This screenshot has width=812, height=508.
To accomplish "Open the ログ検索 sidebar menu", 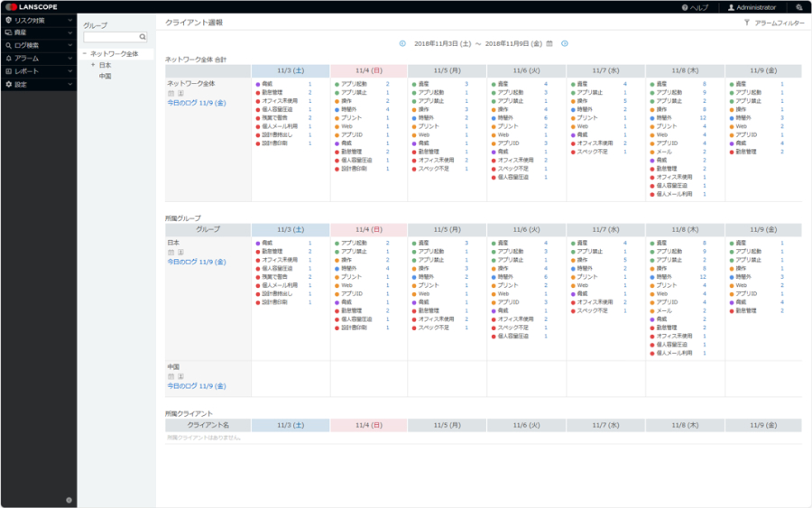I will (x=39, y=46).
